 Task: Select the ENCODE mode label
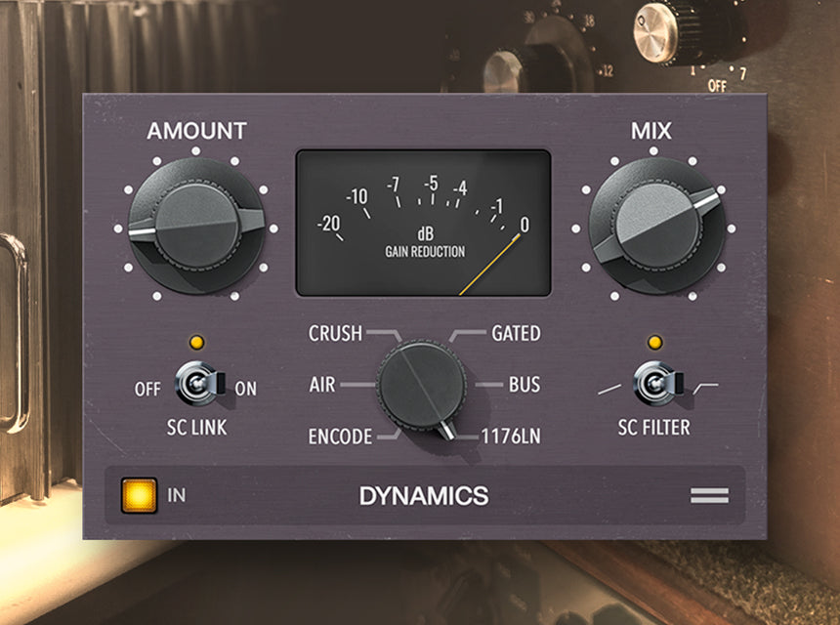click(340, 437)
